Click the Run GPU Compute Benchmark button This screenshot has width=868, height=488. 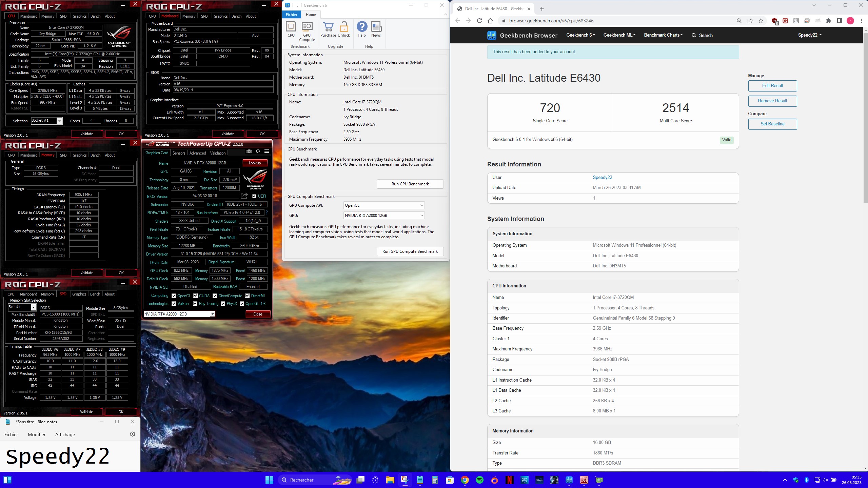coord(410,251)
